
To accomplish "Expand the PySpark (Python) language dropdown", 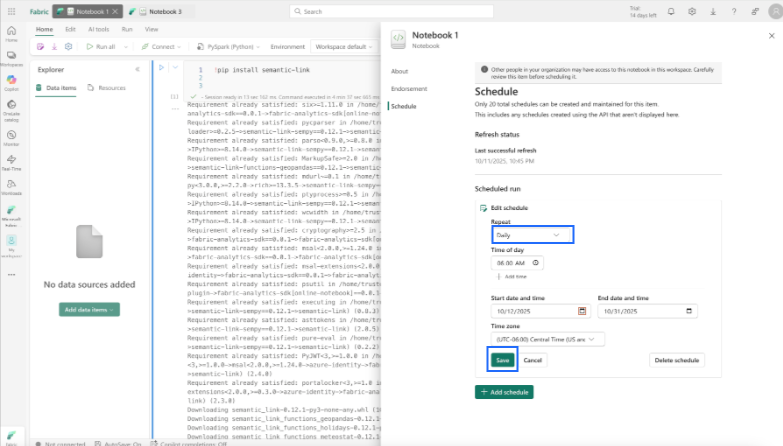I will (232, 46).
